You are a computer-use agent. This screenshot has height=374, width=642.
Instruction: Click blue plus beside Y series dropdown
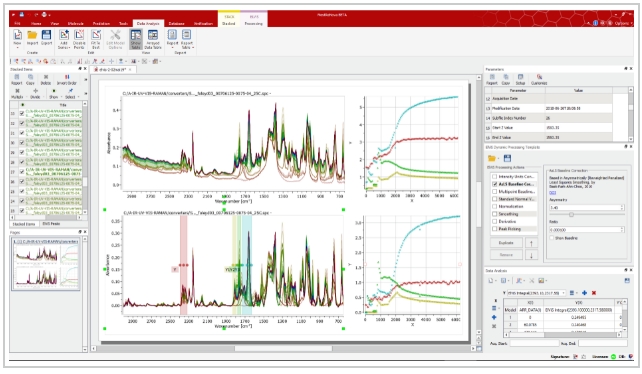click(584, 293)
